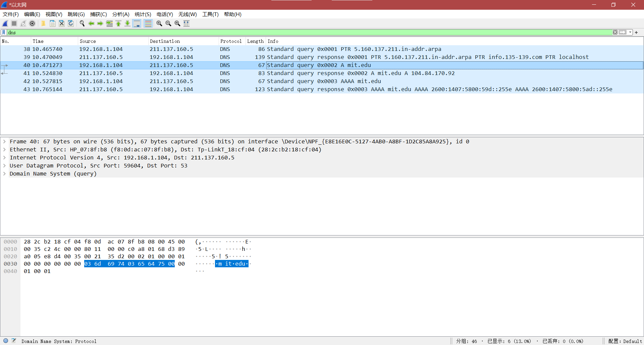
Task: Toggle auto-scroll during live capture
Action: tap(137, 23)
